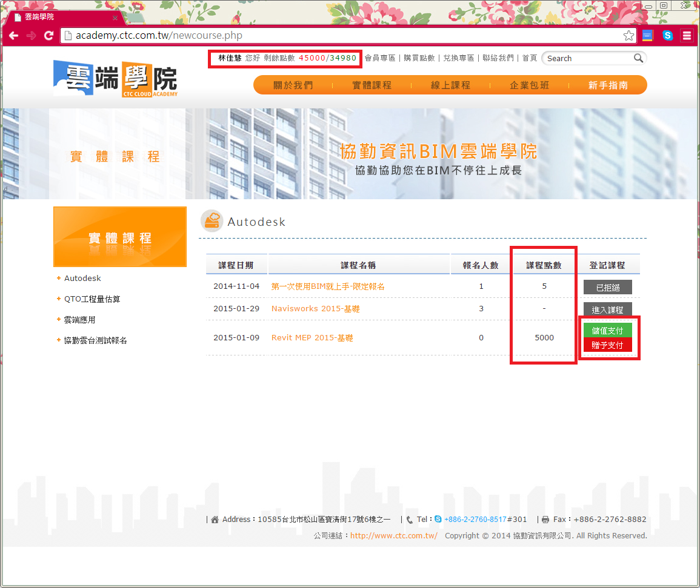Image resolution: width=700 pixels, height=588 pixels.
Task: Go to 企業包班 navigation item
Action: 529,85
